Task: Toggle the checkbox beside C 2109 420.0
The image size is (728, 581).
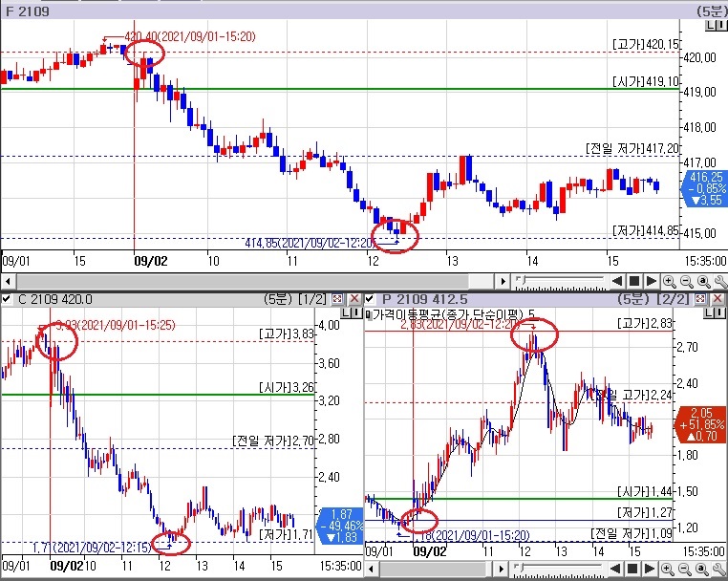Action: point(6,299)
